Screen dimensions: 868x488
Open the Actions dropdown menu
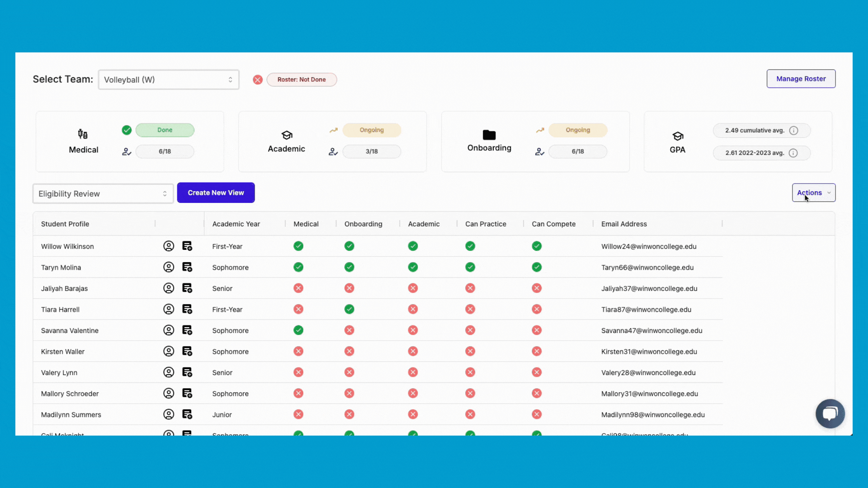pos(813,193)
